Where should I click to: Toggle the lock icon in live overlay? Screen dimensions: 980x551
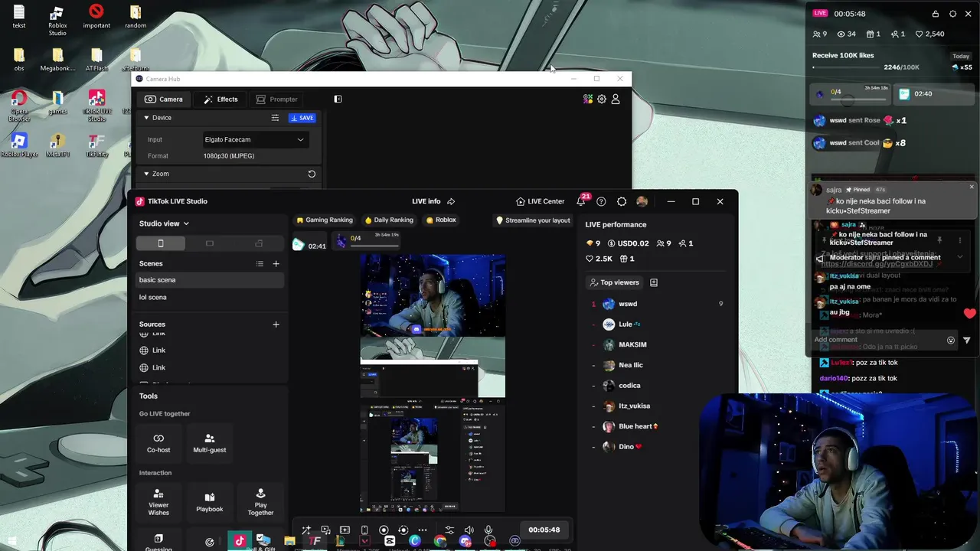(935, 14)
